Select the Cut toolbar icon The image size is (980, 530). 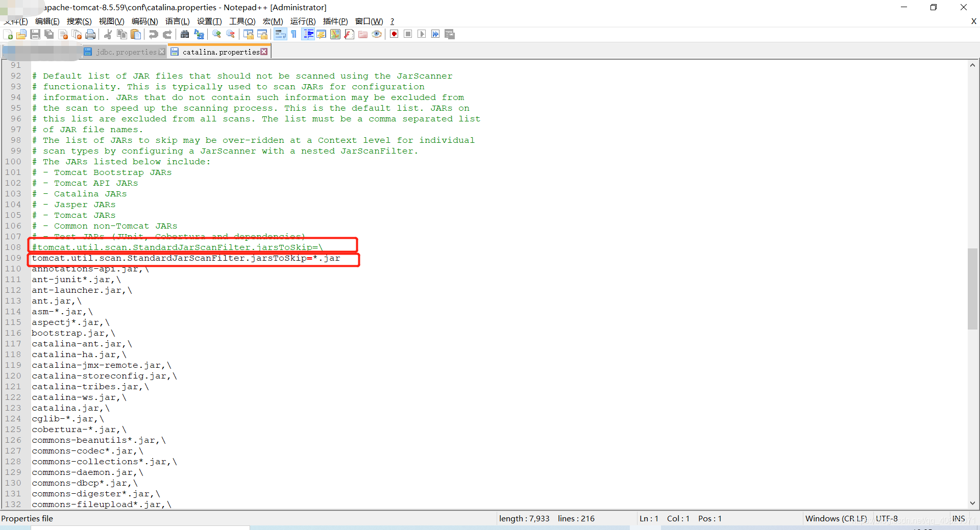coord(108,34)
